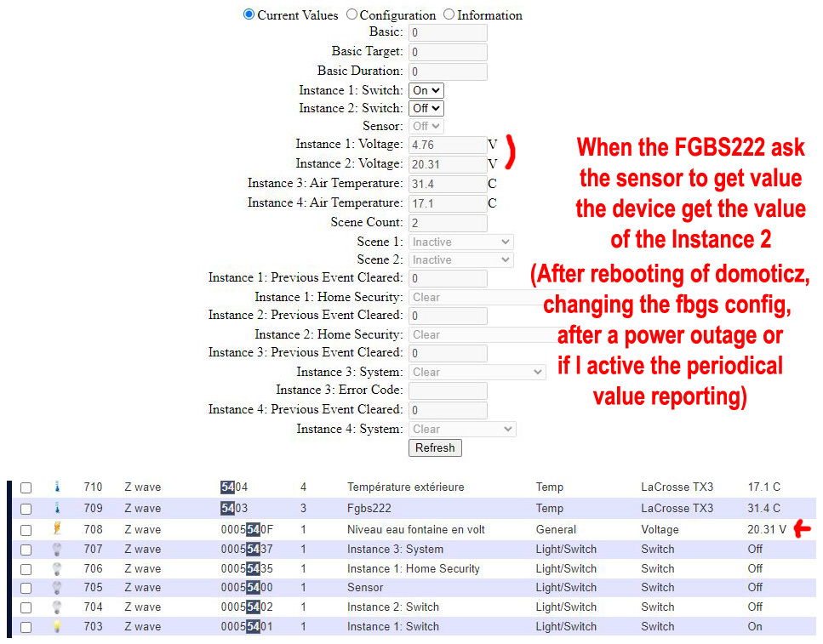Viewport: 823px width, 644px height.
Task: Click the Basic Duration value field
Action: (x=448, y=71)
